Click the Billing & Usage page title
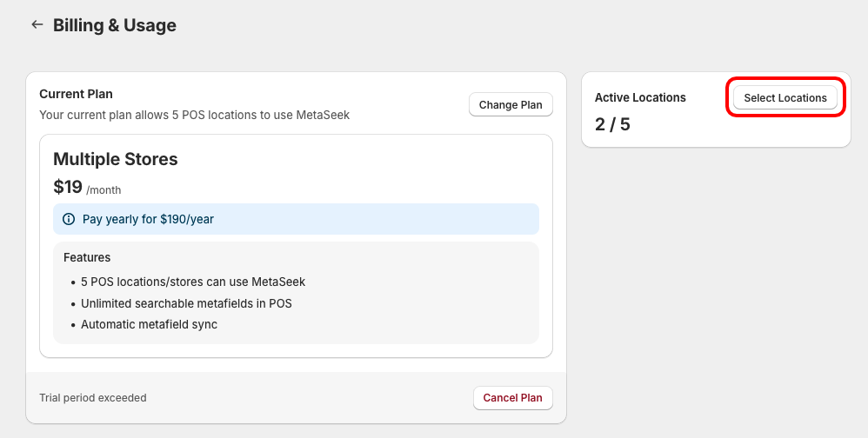This screenshot has width=868, height=438. 115,25
